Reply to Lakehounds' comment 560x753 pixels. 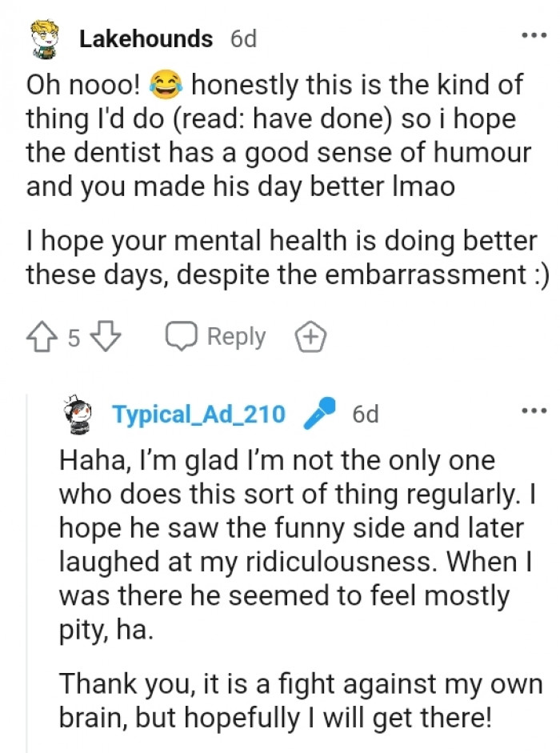[x=215, y=337]
